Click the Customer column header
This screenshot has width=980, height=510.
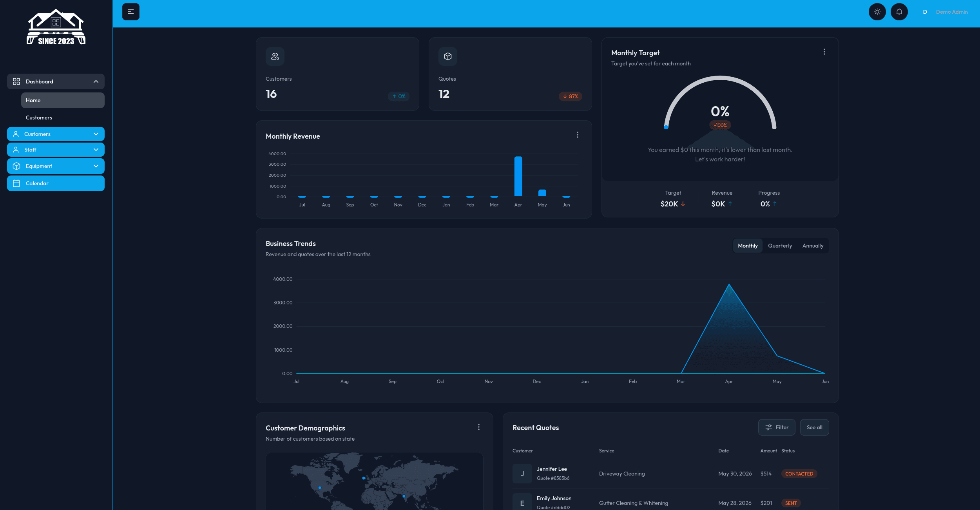(x=523, y=451)
